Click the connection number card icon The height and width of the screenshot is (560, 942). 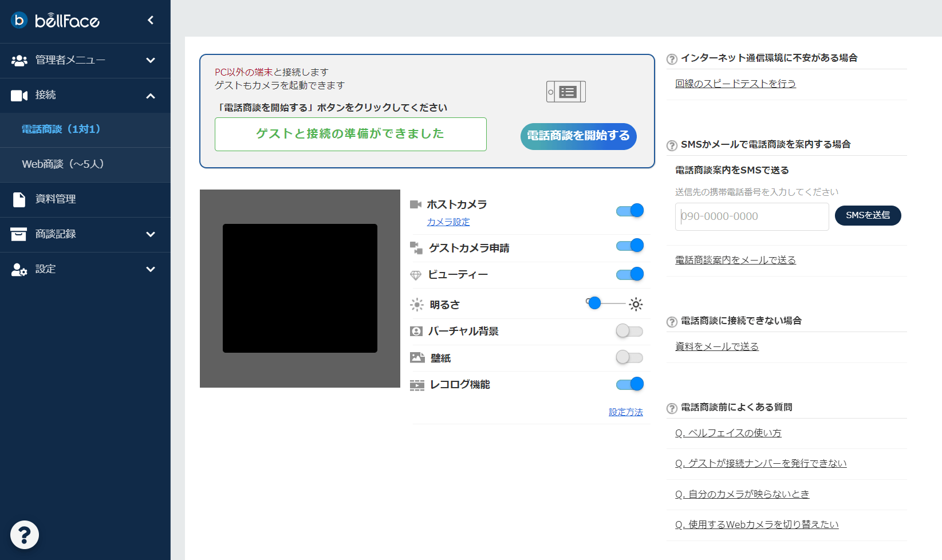pos(566,92)
